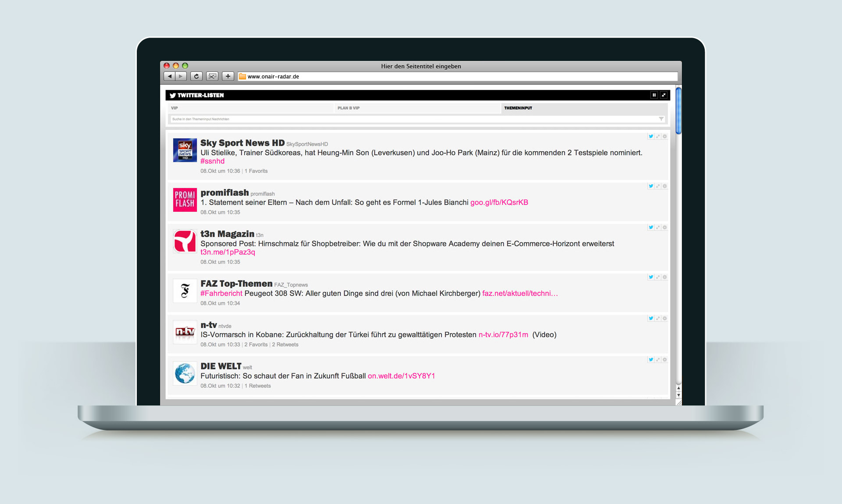Open the FAZ Top-Themen profile name

(236, 284)
